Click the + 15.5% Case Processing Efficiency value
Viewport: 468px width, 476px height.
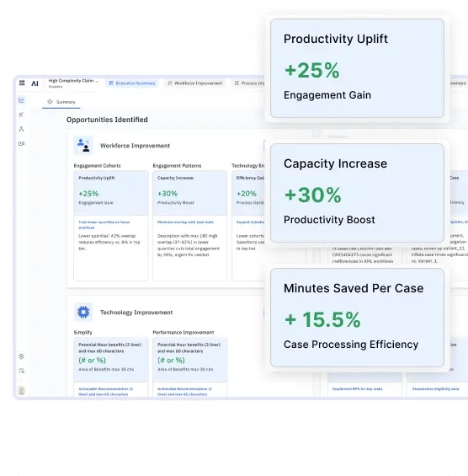pos(322,319)
